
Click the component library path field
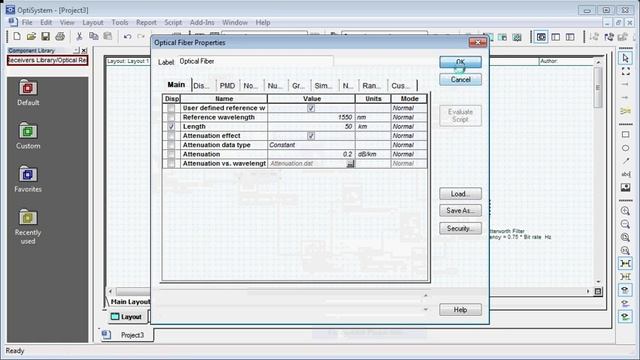[47, 60]
